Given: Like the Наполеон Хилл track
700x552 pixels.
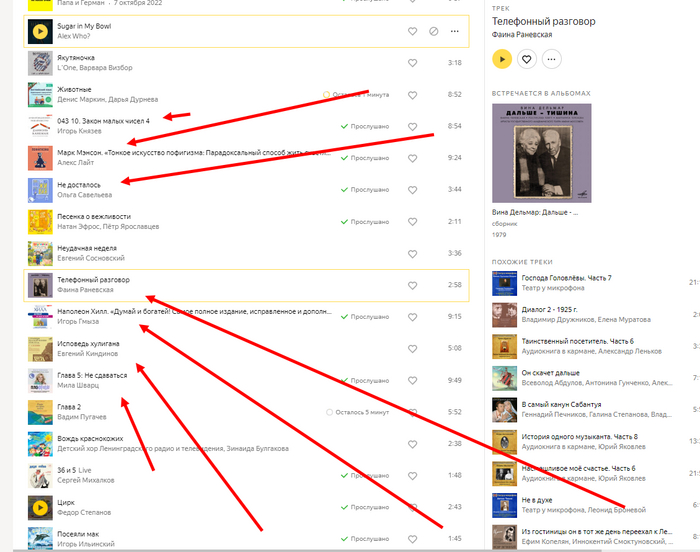Looking at the screenshot, I should pyautogui.click(x=412, y=317).
